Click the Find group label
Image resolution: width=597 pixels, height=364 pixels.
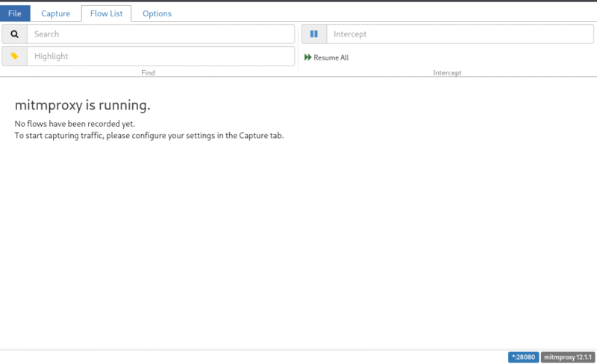pos(148,72)
